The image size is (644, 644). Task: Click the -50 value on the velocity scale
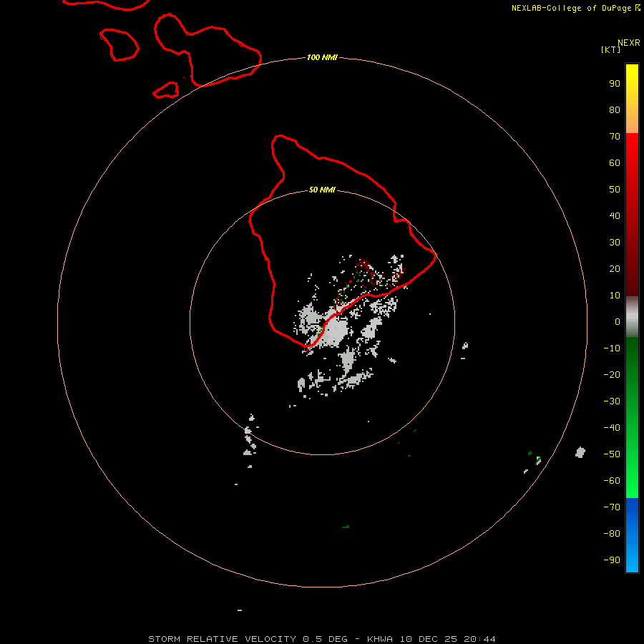[612, 454]
